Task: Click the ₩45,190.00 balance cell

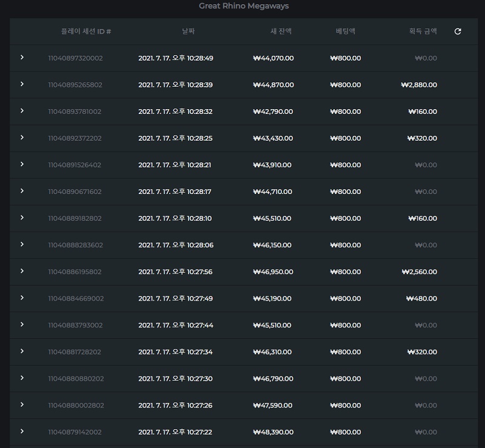Action: pos(272,298)
